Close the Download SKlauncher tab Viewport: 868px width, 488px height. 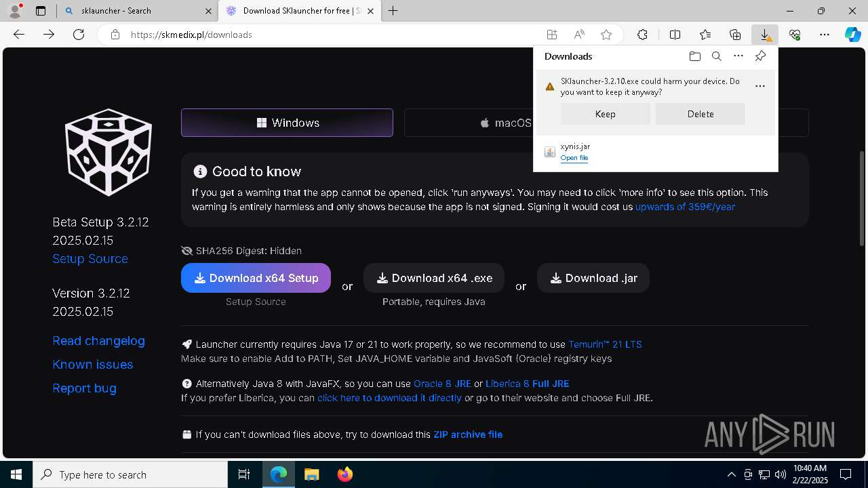click(370, 11)
